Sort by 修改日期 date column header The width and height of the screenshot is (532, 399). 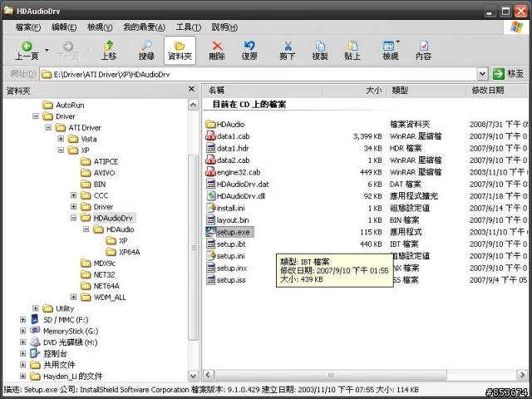coord(497,91)
